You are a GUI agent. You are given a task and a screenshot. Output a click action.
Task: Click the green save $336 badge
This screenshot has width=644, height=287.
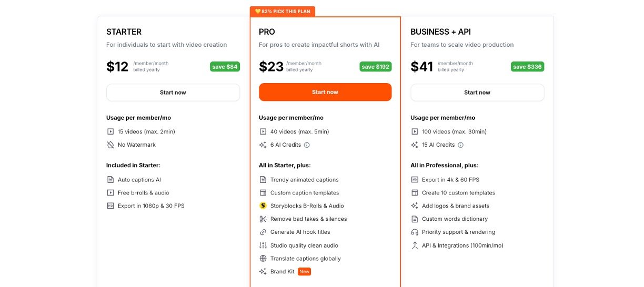coord(527,67)
